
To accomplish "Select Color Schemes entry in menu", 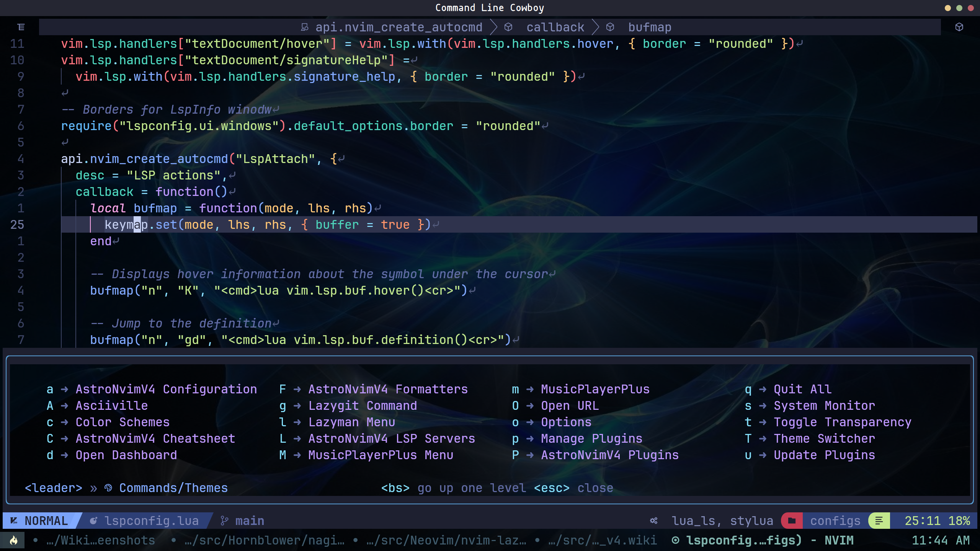I will point(122,422).
